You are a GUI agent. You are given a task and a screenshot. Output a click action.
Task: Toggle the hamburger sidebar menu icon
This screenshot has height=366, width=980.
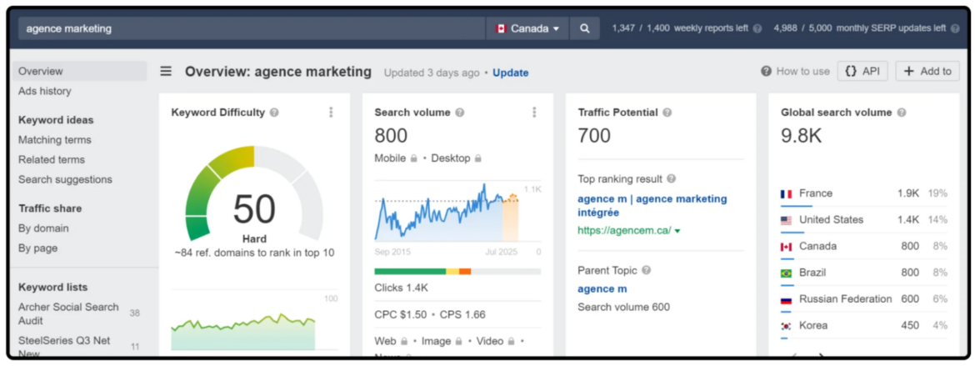pos(167,72)
